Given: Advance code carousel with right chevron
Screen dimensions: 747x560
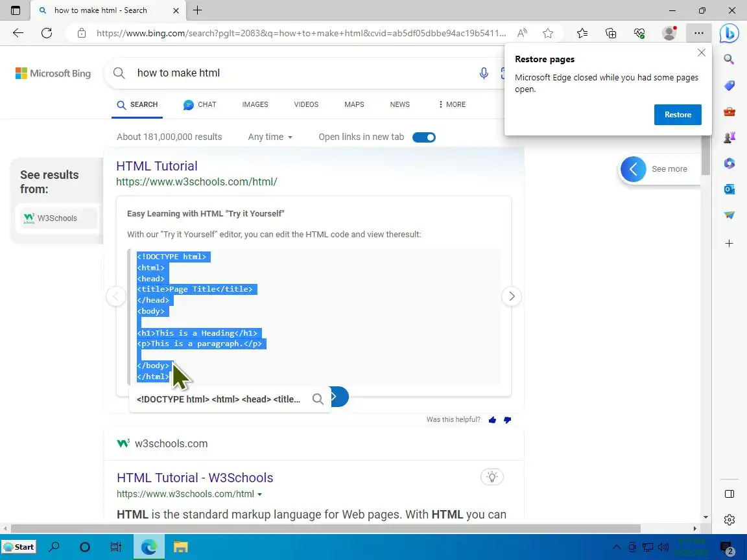Looking at the screenshot, I should 512,296.
